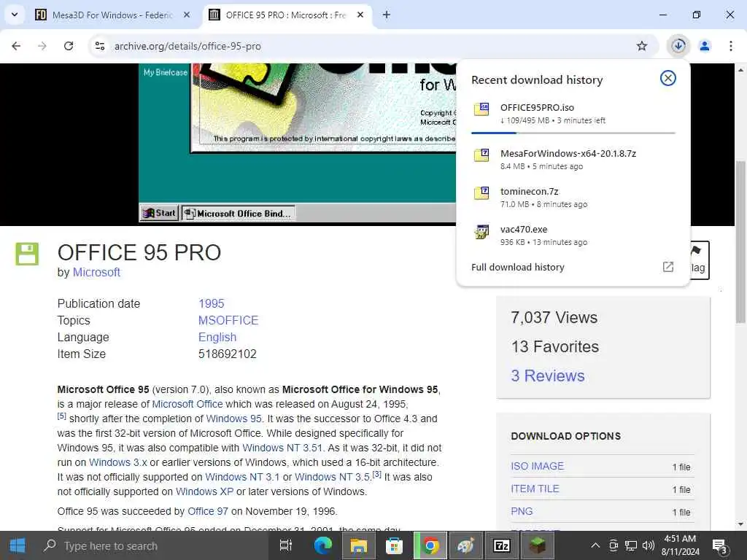Expand the tab search dropdown arrow
This screenshot has width=747, height=560.
click(15, 15)
